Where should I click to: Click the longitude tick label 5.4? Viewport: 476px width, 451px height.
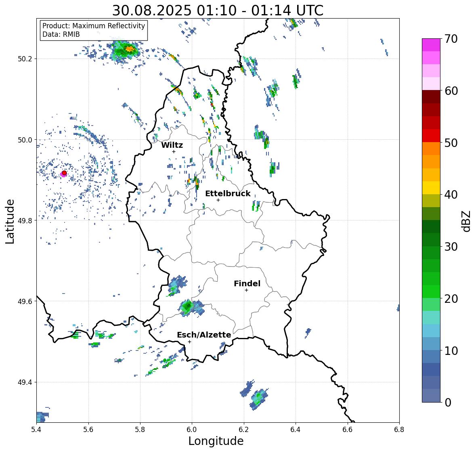tap(36, 430)
